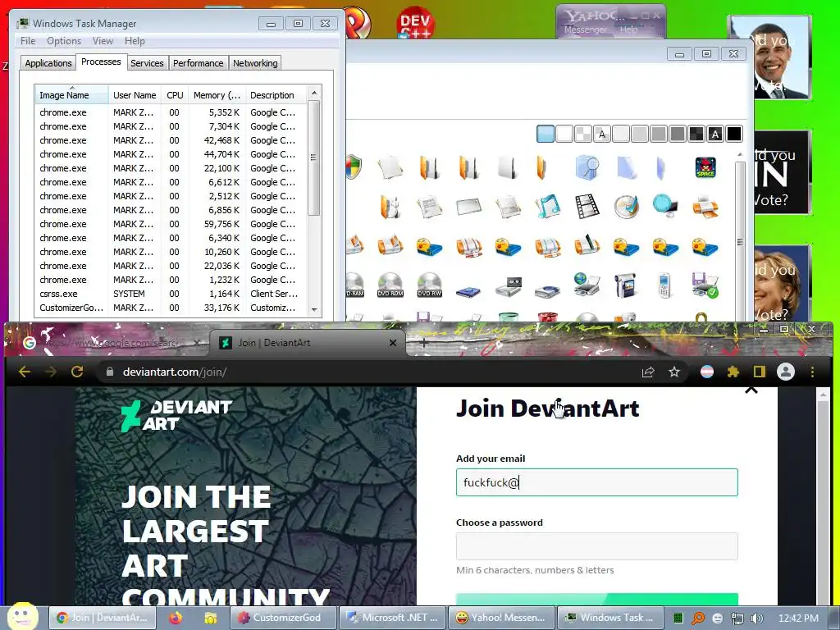Click the DeviantArt logo on the page
This screenshot has height=630, width=840.
(x=177, y=415)
